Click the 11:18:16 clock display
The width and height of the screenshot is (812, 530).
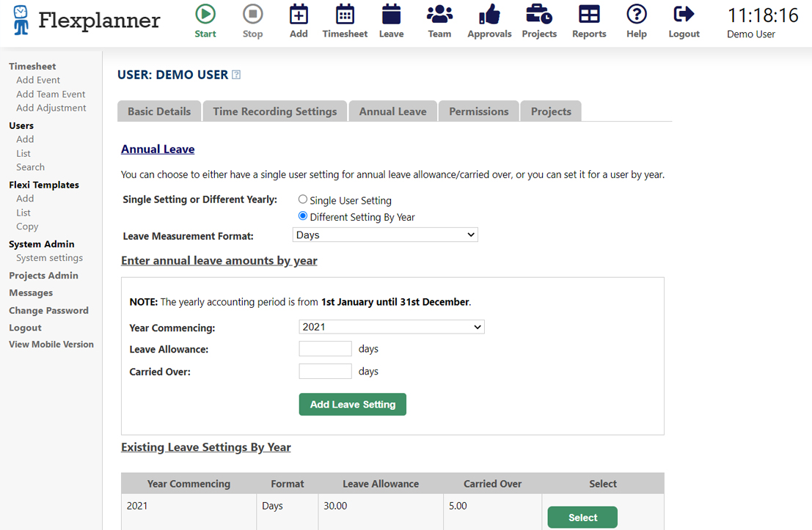(x=763, y=15)
